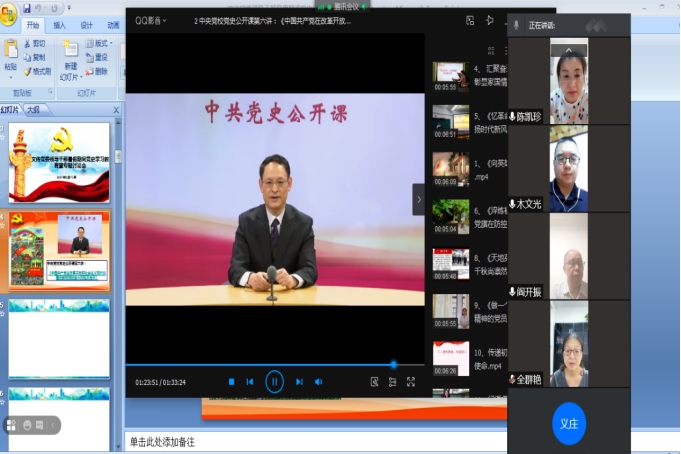Screen dimensions: 681x454
Task: Collapse the playlist panel with side arrow
Action: pyautogui.click(x=418, y=199)
